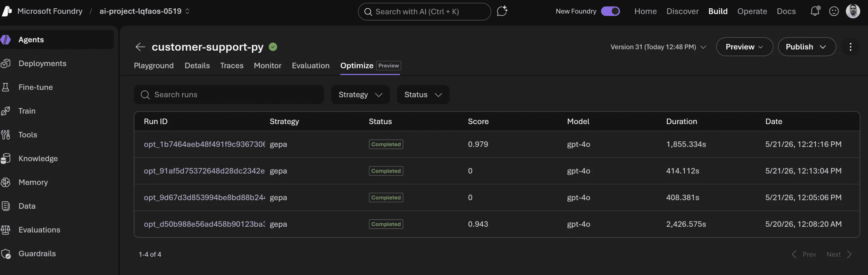Viewport: 868px width, 275px height.
Task: Click the Evaluations scale icon
Action: (x=6, y=230)
